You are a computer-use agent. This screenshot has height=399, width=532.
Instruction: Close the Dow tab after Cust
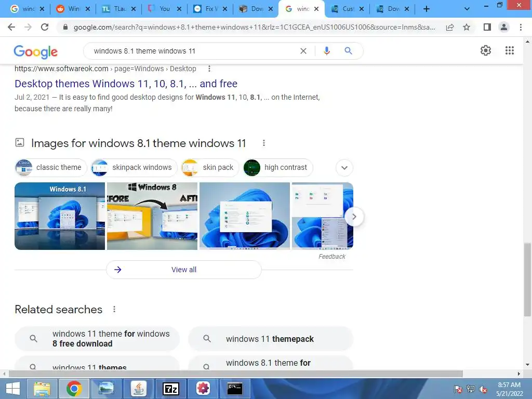407,9
